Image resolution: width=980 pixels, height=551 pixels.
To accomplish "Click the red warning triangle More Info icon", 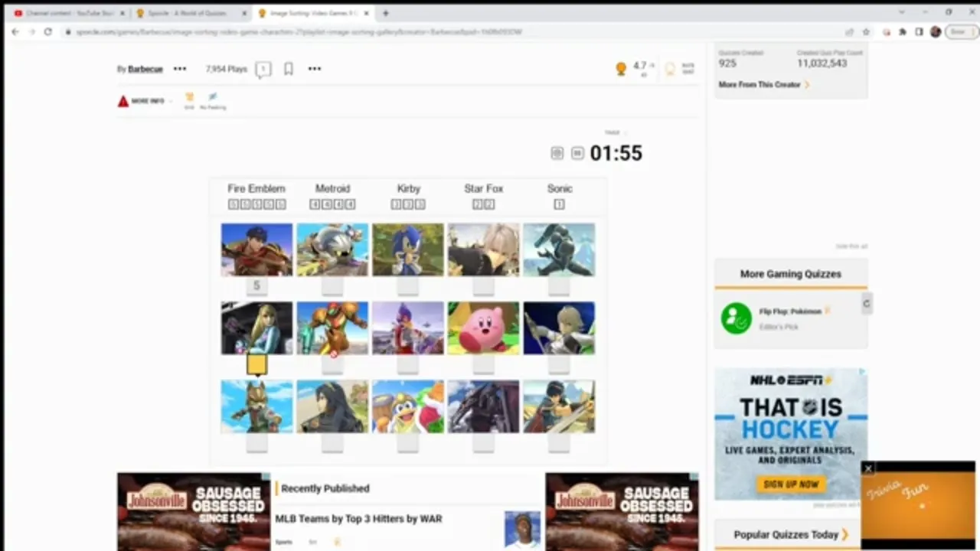I will pyautogui.click(x=122, y=101).
